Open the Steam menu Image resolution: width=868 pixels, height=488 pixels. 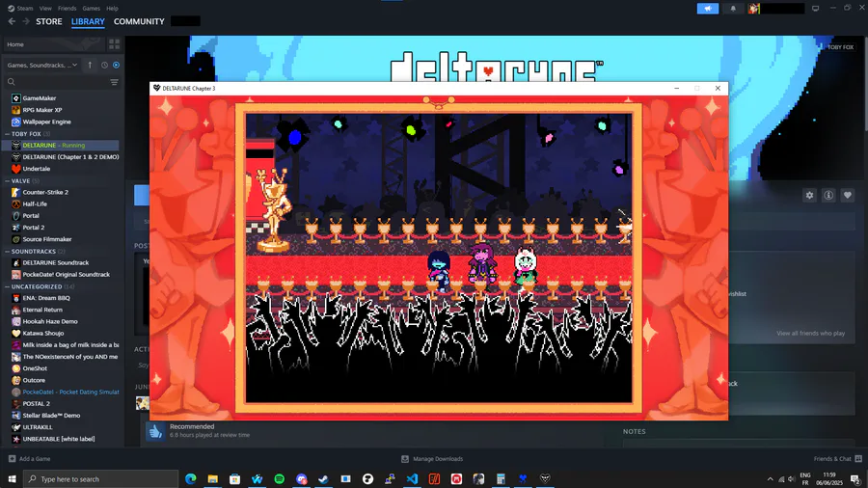(x=20, y=9)
